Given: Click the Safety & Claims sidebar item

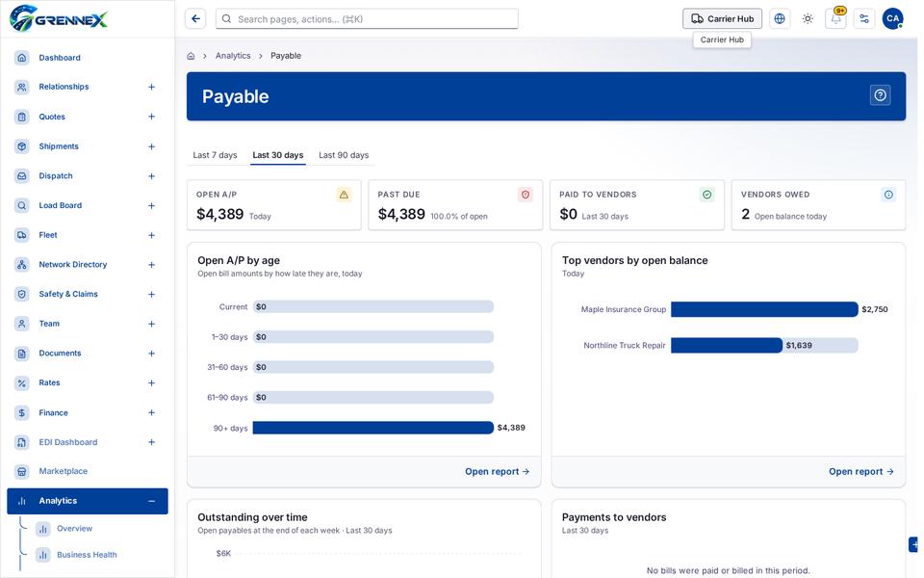Looking at the screenshot, I should coord(88,295).
